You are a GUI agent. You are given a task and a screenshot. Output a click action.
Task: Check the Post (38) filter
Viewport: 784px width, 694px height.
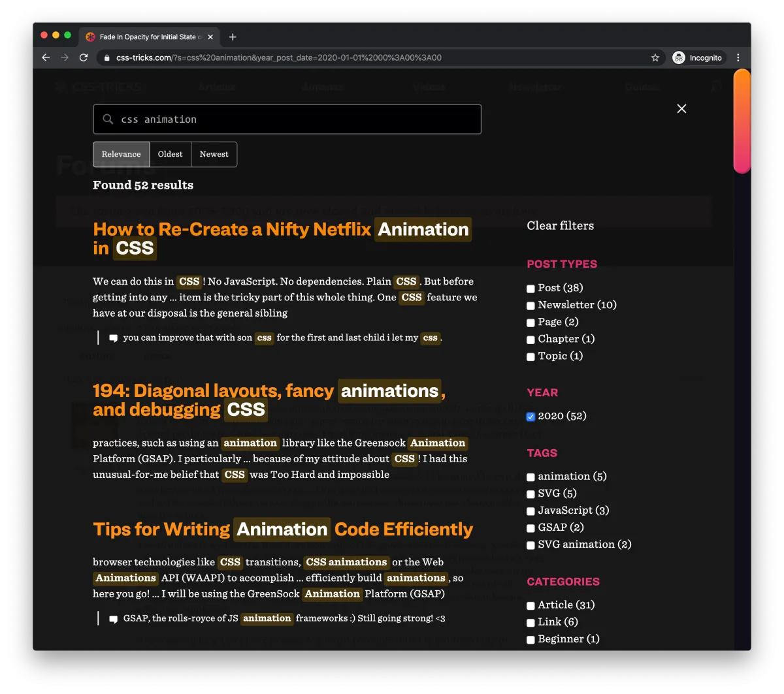point(531,289)
